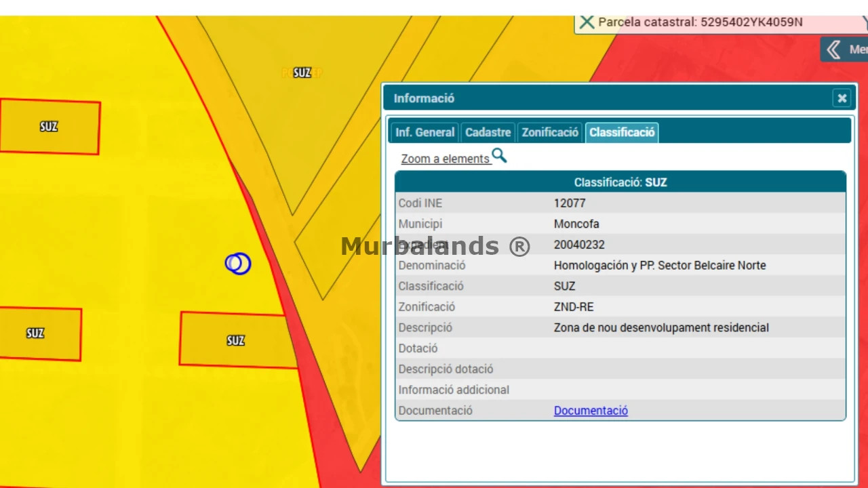Select the Classificació tab
868x488 pixels.
pos(622,132)
